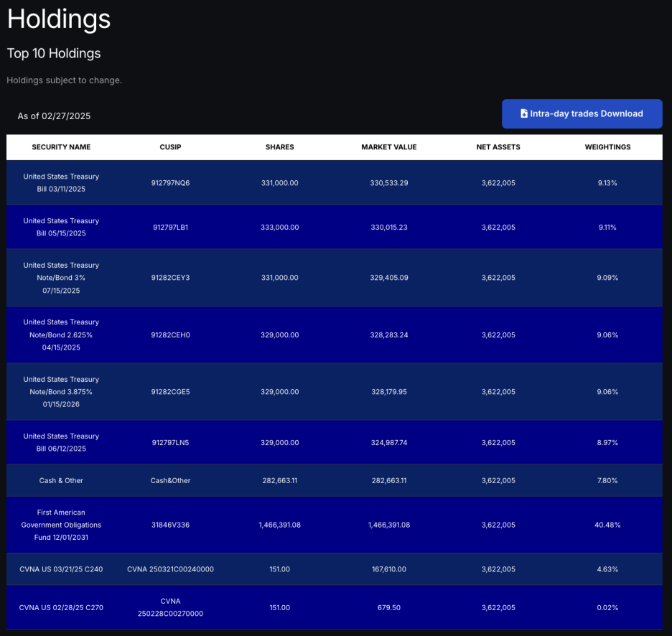Click the Cash & Other security name

pos(61,480)
